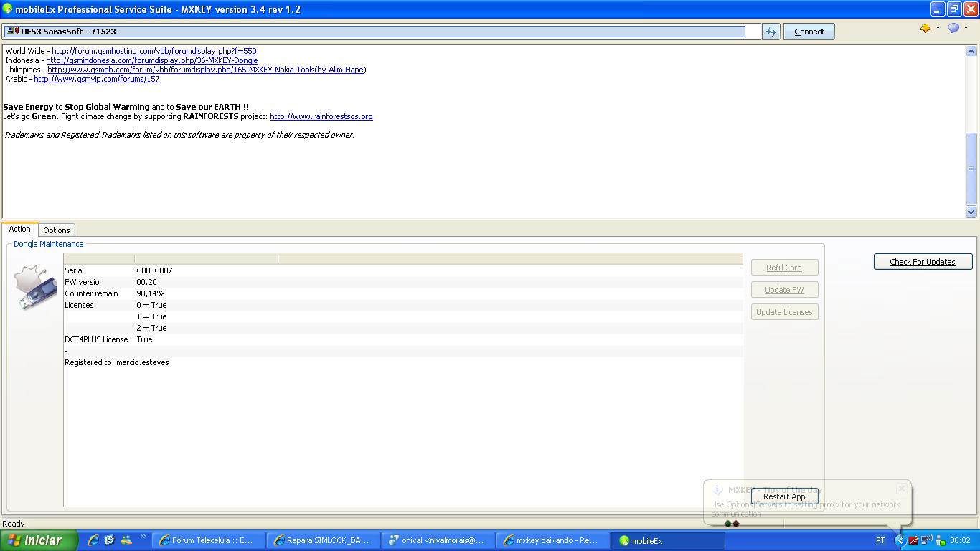Click the speech bubble chat icon

(x=953, y=28)
